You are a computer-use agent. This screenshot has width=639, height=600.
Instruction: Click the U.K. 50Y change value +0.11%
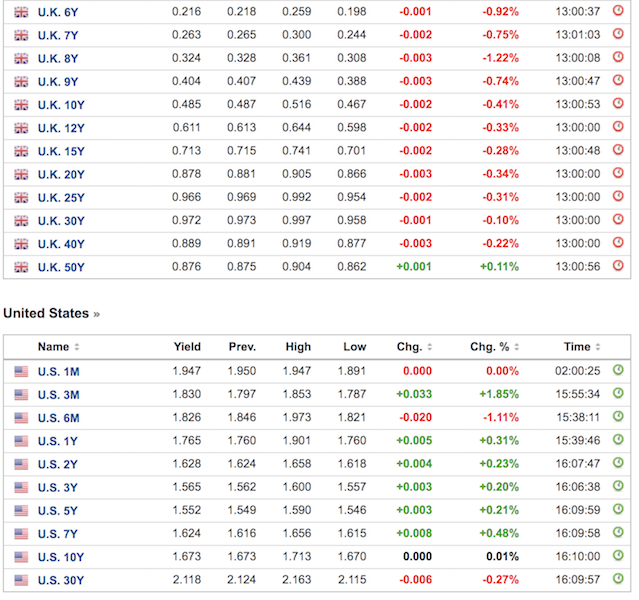coord(499,267)
